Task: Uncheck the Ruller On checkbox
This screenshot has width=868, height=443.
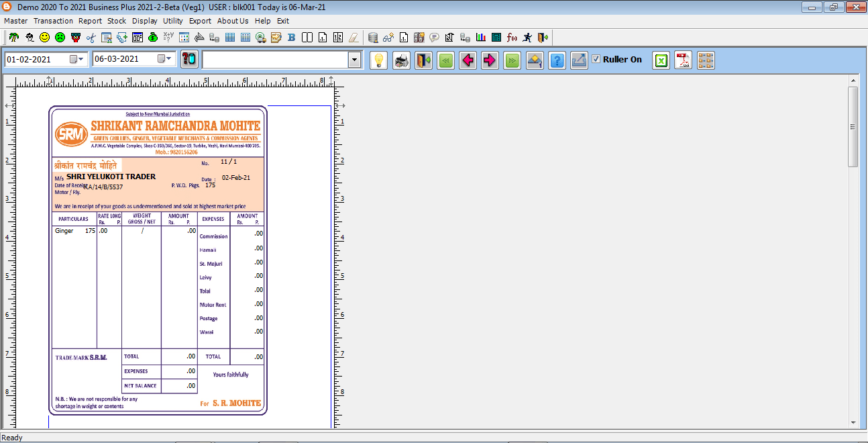Action: pos(596,59)
